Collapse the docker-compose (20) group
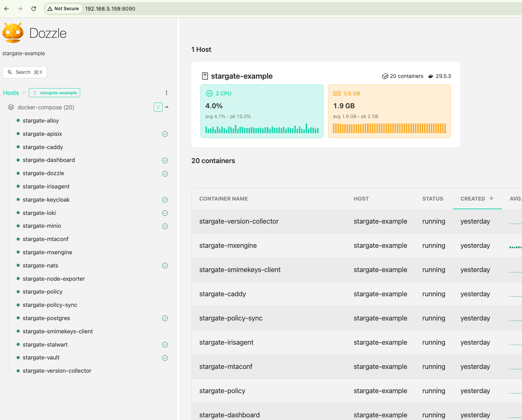Screen dimensions: 522x420 tap(167, 107)
